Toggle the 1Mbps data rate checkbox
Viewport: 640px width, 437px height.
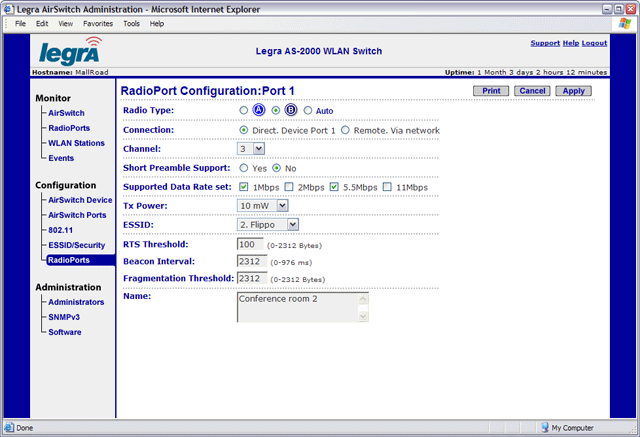(244, 187)
